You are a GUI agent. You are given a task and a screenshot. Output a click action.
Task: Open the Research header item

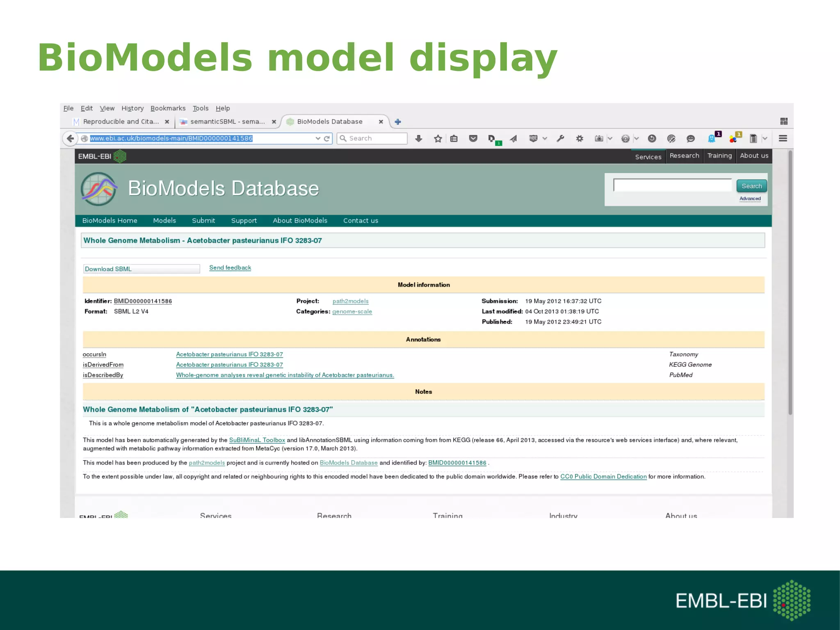coord(684,156)
